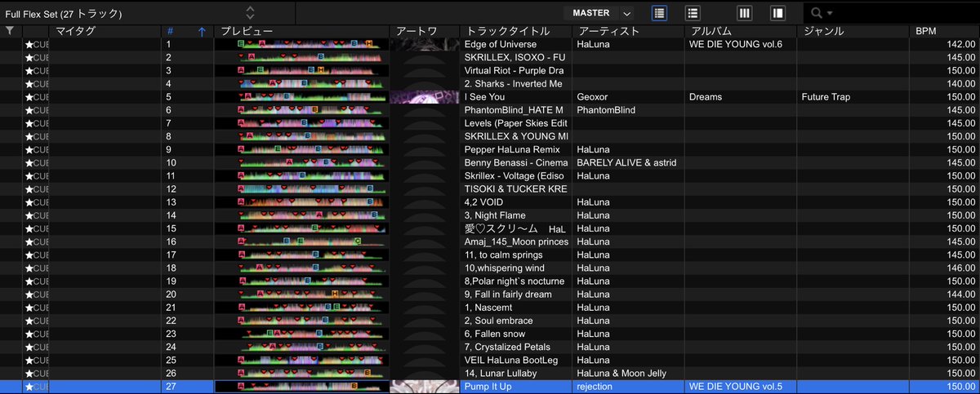Reverse sort with the blue arrow in # column
The width and height of the screenshot is (980, 394).
(202, 31)
